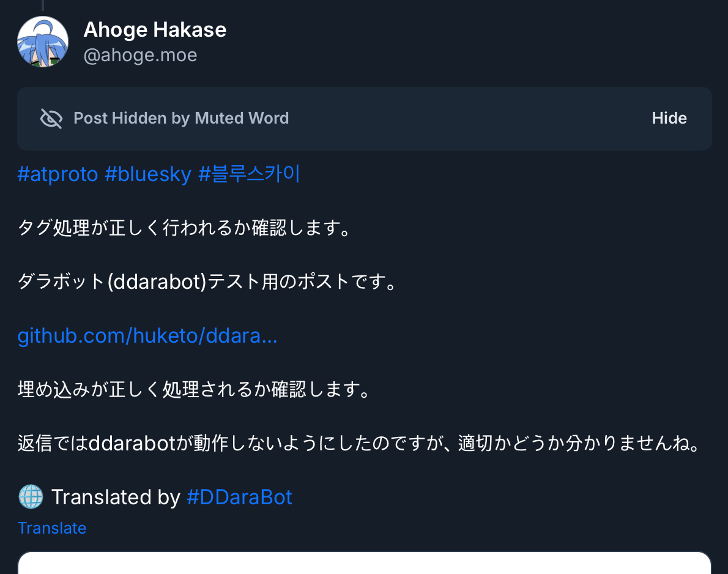728x574 pixels.
Task: Open the white embed card at bottom
Action: coord(364,563)
